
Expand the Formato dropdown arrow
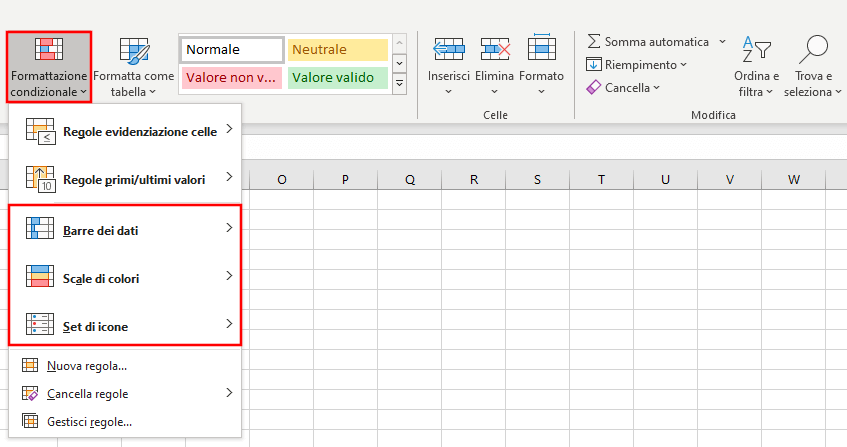(541, 92)
